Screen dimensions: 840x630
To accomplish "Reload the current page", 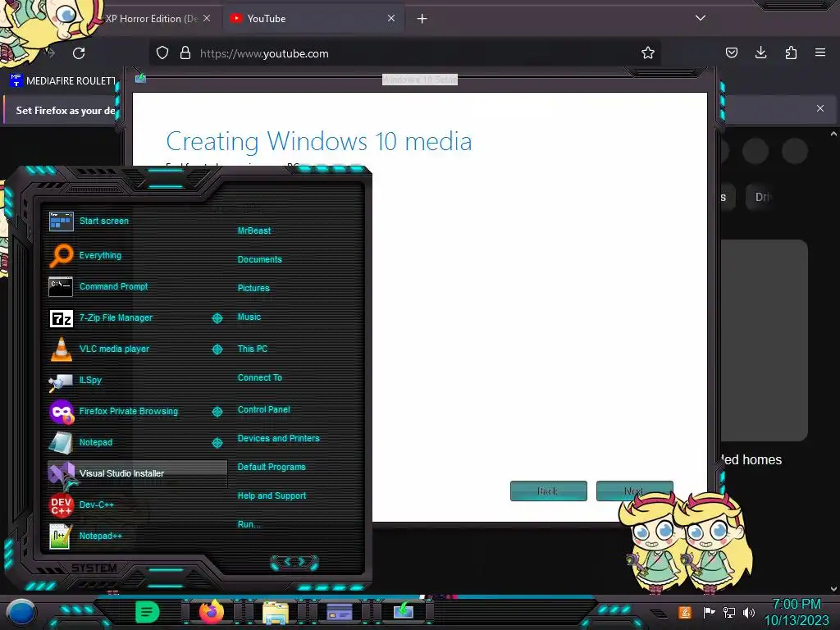I will point(79,53).
